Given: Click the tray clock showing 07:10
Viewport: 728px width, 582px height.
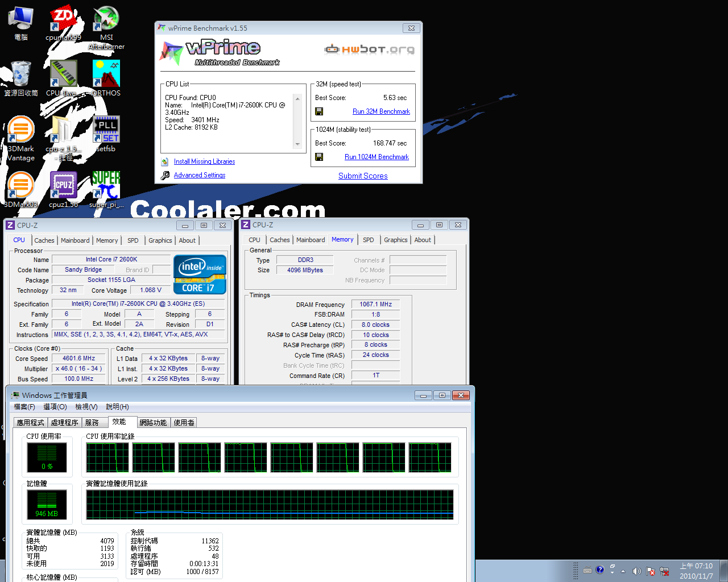Looking at the screenshot, I should coord(696,571).
